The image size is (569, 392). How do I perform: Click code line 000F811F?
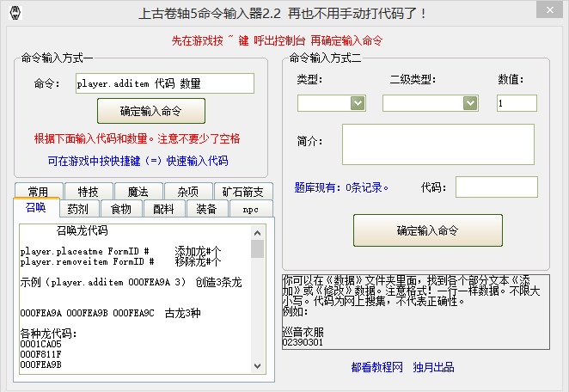coord(41,354)
